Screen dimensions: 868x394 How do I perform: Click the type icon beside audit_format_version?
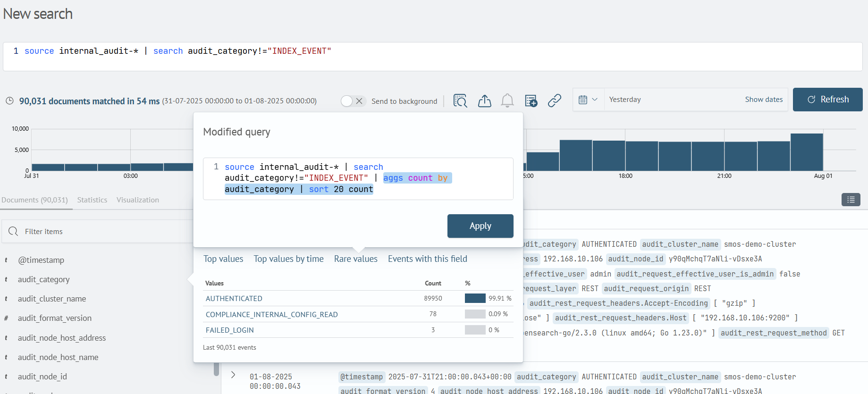pos(6,318)
